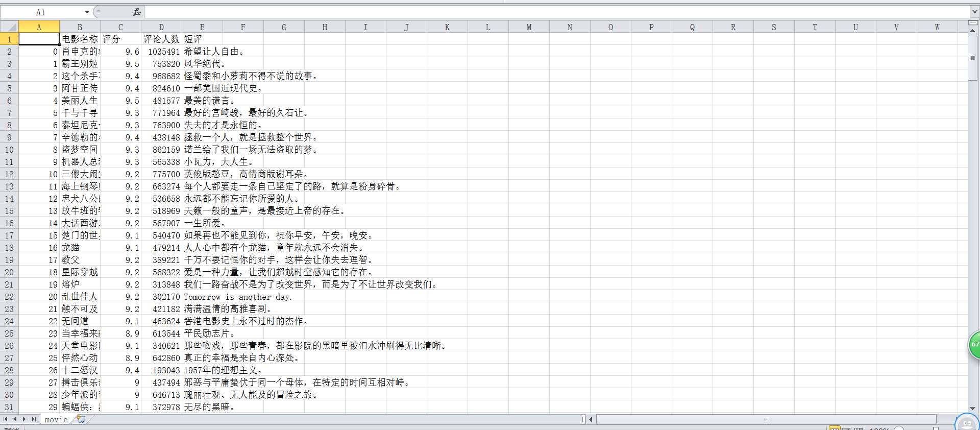Viewport: 980px width, 430px height.
Task: Click the vertical scrollbar thumb
Action: coord(973,58)
